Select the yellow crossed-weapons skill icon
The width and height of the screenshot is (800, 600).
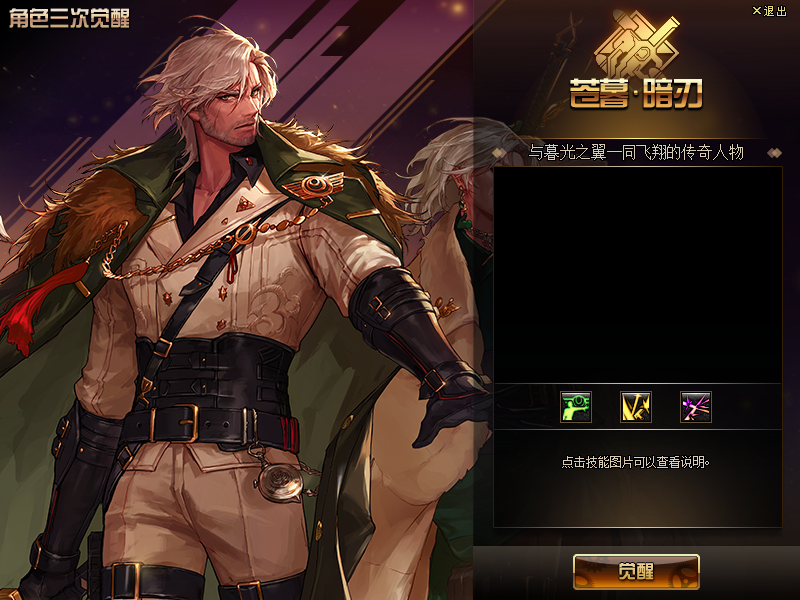(636, 407)
